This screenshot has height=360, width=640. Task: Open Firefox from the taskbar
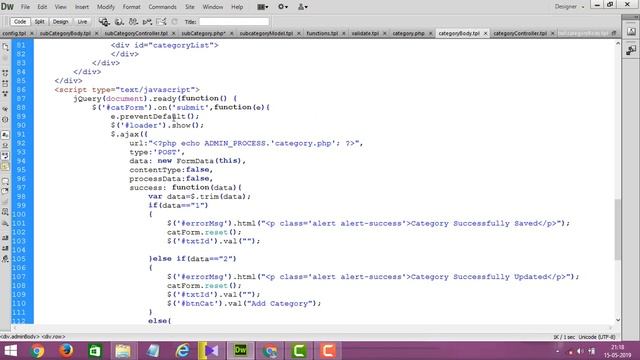[66, 351]
